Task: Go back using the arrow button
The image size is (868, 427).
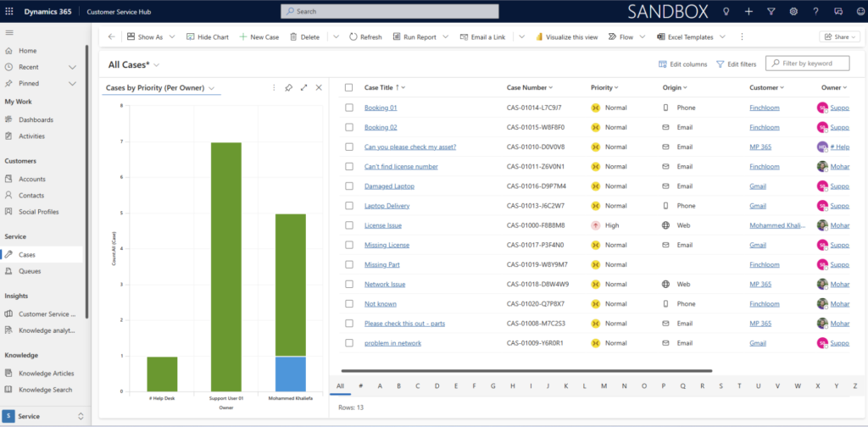Action: coord(111,37)
